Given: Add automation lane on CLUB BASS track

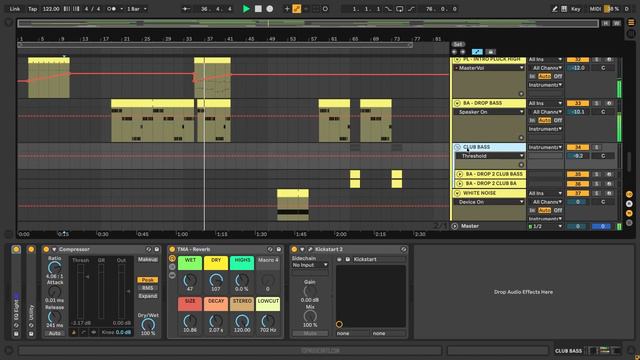Looking at the screenshot, I should (x=521, y=165).
